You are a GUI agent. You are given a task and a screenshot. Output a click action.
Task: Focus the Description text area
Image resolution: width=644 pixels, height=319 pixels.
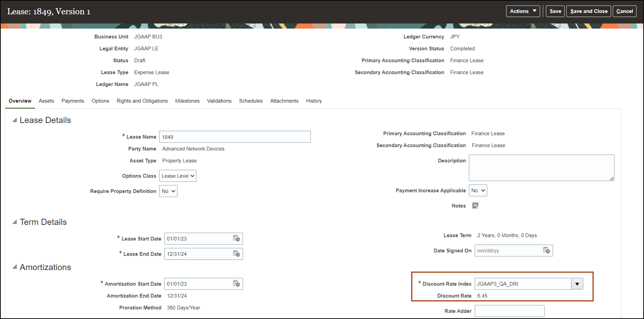(541, 168)
